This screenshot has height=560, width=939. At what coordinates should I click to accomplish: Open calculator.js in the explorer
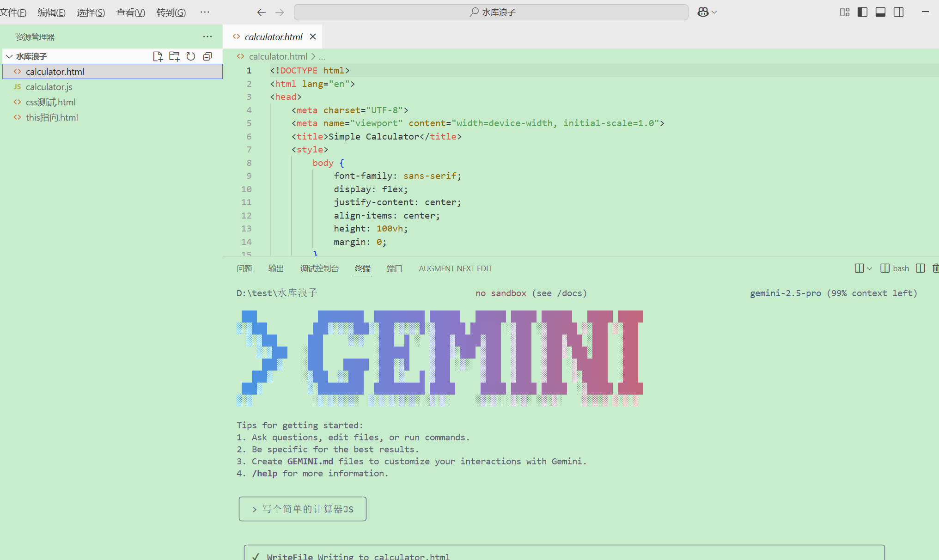(x=49, y=87)
